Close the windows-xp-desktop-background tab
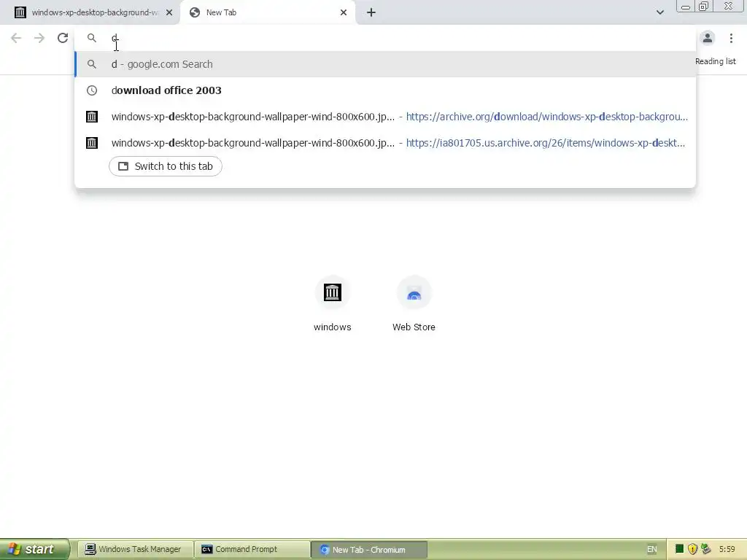This screenshot has width=747, height=560. (x=169, y=12)
